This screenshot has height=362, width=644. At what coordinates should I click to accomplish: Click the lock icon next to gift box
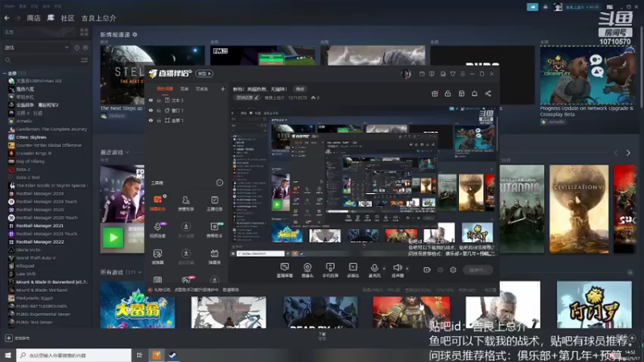[448, 93]
